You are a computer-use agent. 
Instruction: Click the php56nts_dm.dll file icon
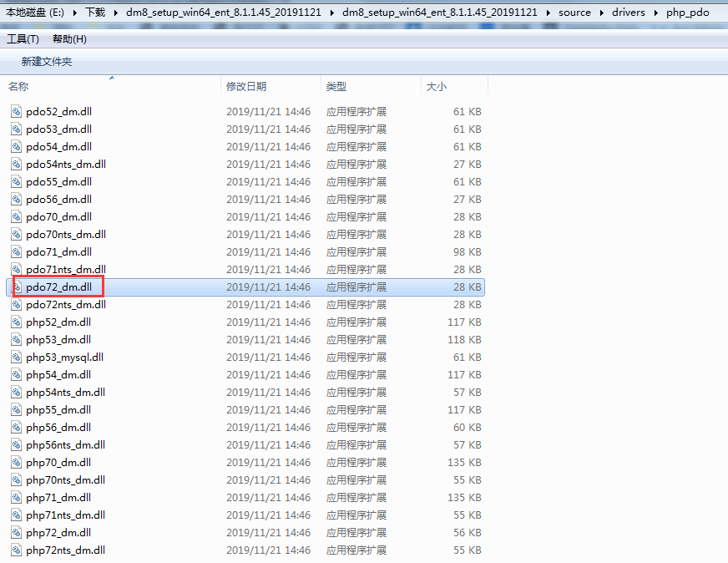click(x=16, y=445)
